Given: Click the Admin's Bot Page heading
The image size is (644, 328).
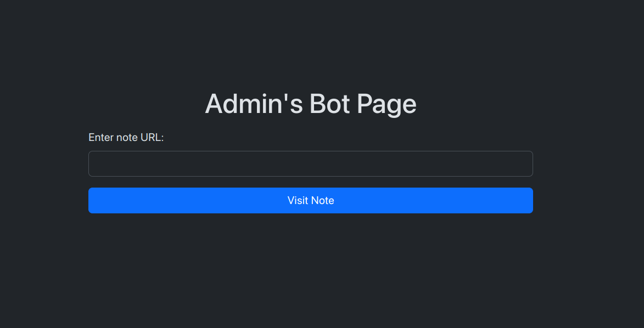Looking at the screenshot, I should (310, 104).
